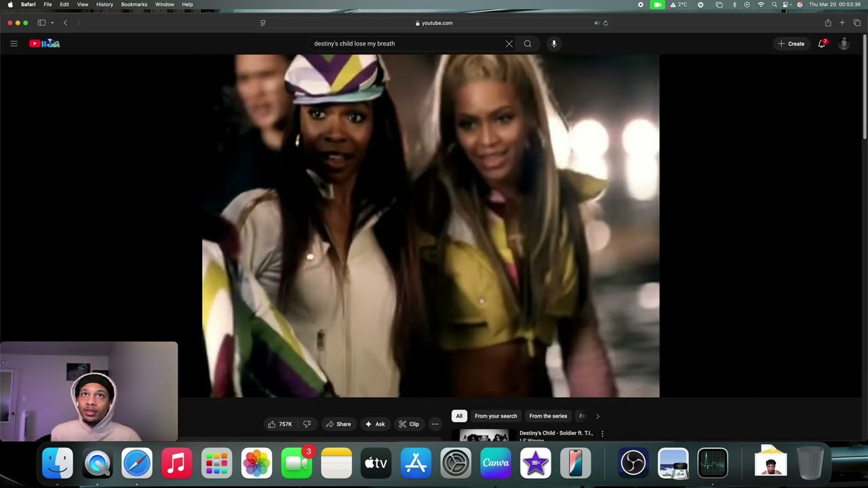Select the From the series chip
Viewport: 868px width, 488px height.
[x=548, y=416]
